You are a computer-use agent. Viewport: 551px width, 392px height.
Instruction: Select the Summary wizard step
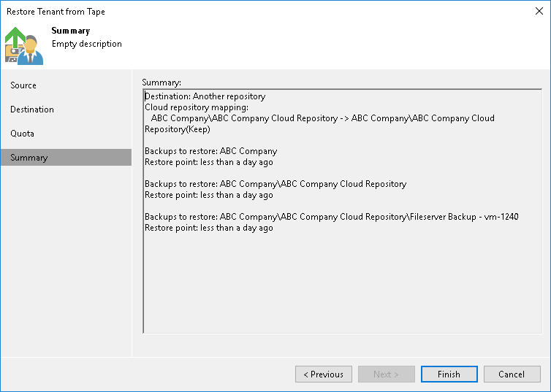[66, 157]
